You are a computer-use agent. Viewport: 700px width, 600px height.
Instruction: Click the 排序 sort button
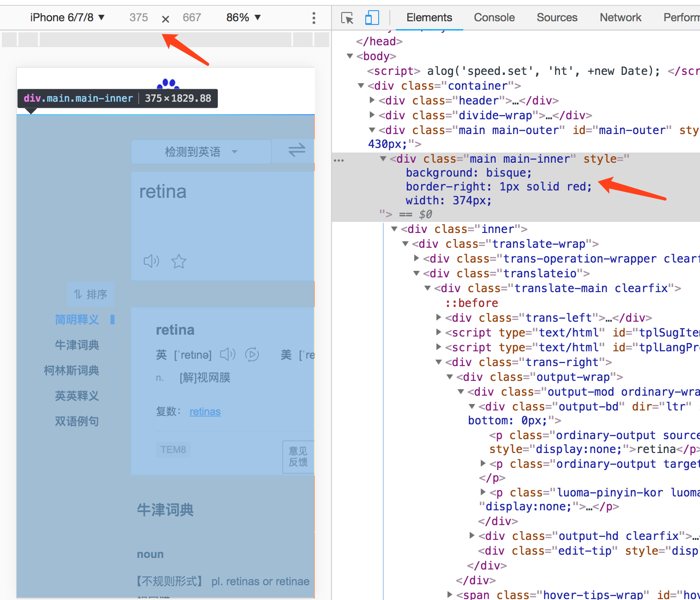(x=91, y=294)
